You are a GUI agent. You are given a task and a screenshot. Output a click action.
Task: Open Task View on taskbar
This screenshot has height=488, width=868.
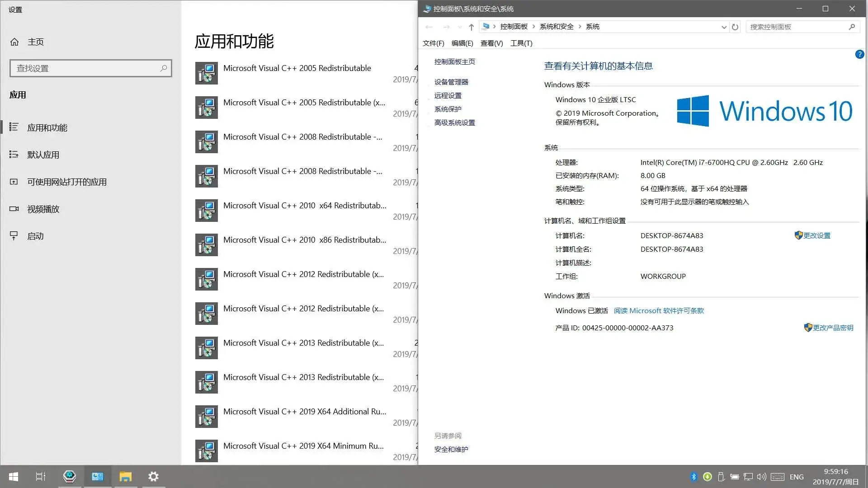coord(41,477)
